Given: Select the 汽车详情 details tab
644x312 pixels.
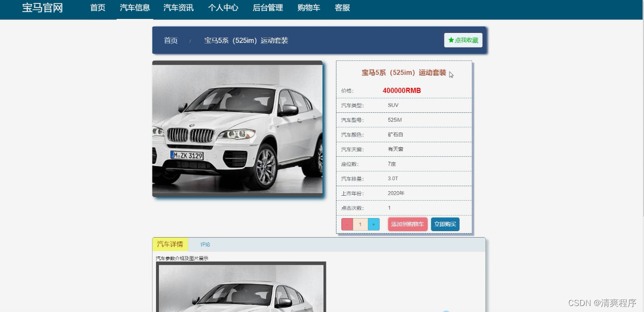Looking at the screenshot, I should [x=170, y=244].
